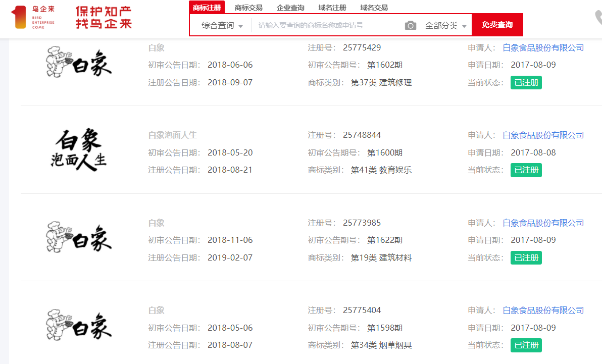Click the preliminary date 2018-05-20

click(x=230, y=153)
